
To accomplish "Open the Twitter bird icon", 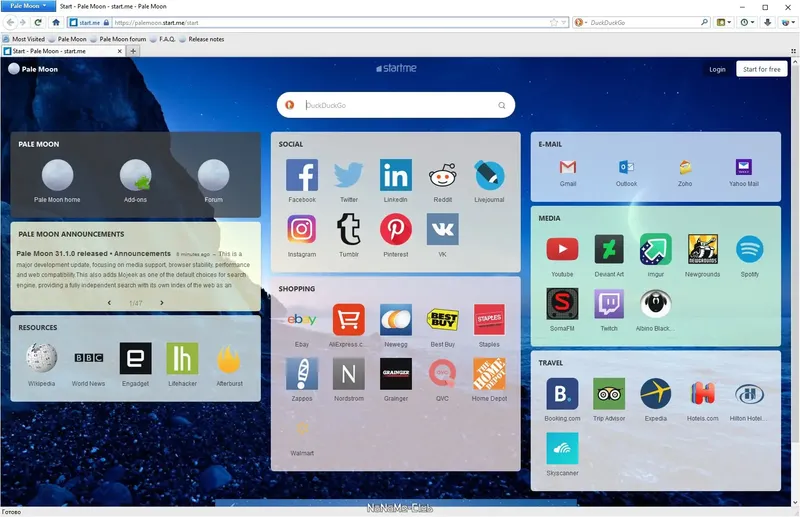I will (349, 175).
